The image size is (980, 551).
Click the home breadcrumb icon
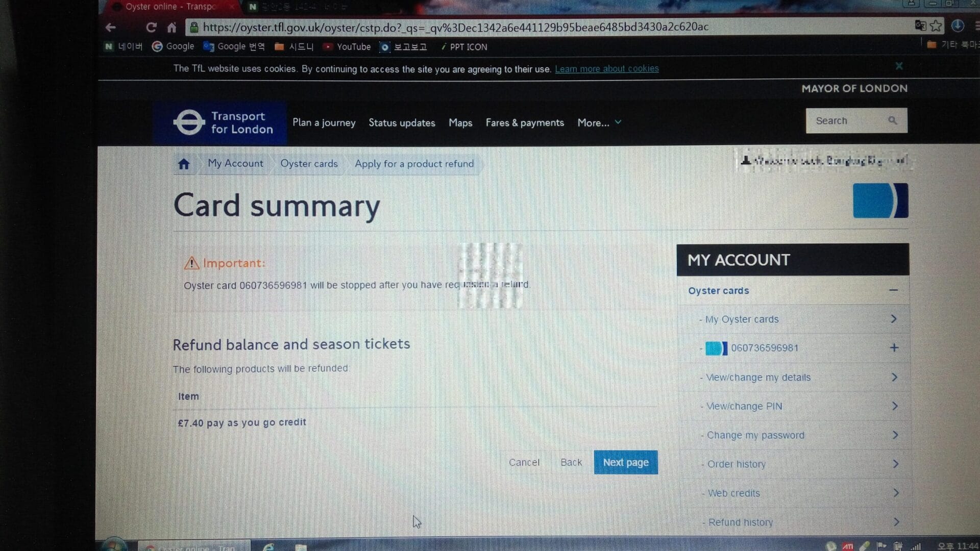[x=185, y=163]
